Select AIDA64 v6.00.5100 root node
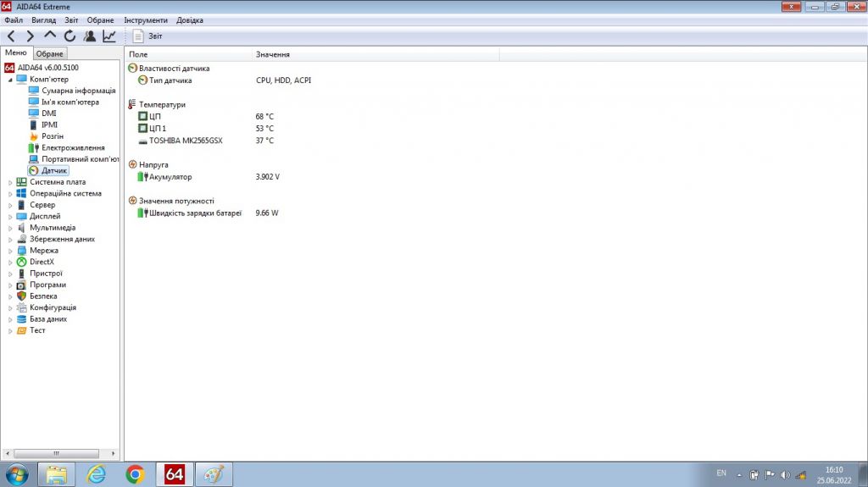Image resolution: width=868 pixels, height=487 pixels. click(x=47, y=68)
